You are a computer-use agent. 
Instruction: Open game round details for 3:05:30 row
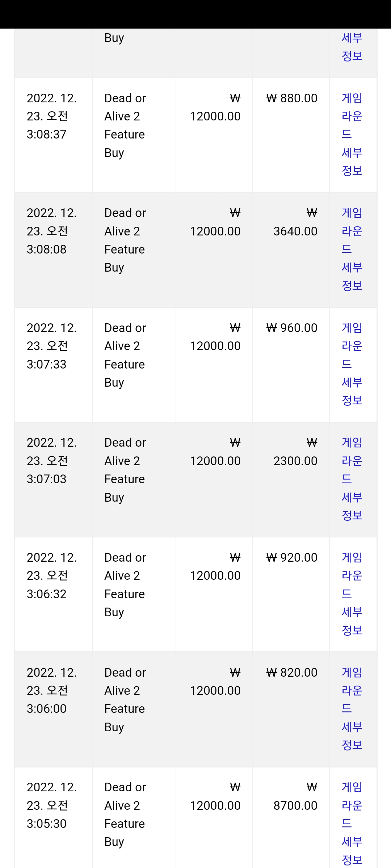point(352,824)
